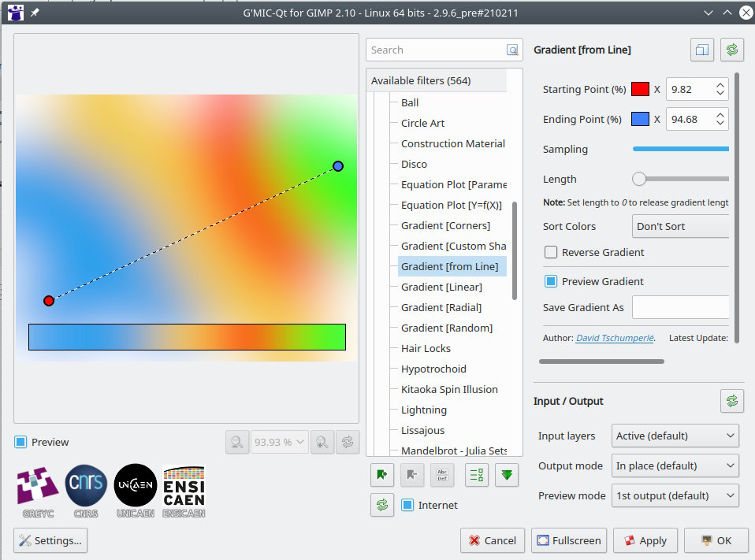The width and height of the screenshot is (755, 560).
Task: Select the Construction Material filter
Action: pyautogui.click(x=452, y=143)
